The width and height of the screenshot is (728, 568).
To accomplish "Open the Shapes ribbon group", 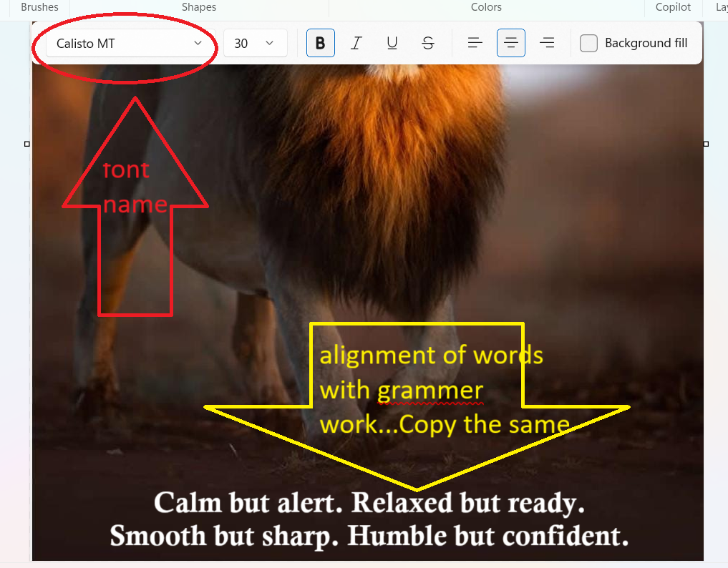I will click(199, 7).
